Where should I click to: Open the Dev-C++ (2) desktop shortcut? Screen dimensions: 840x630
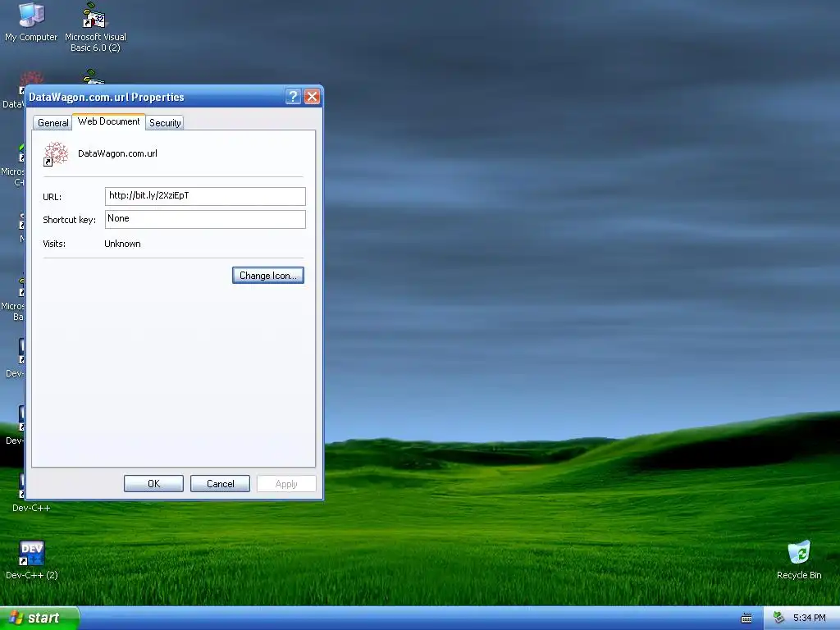click(32, 559)
